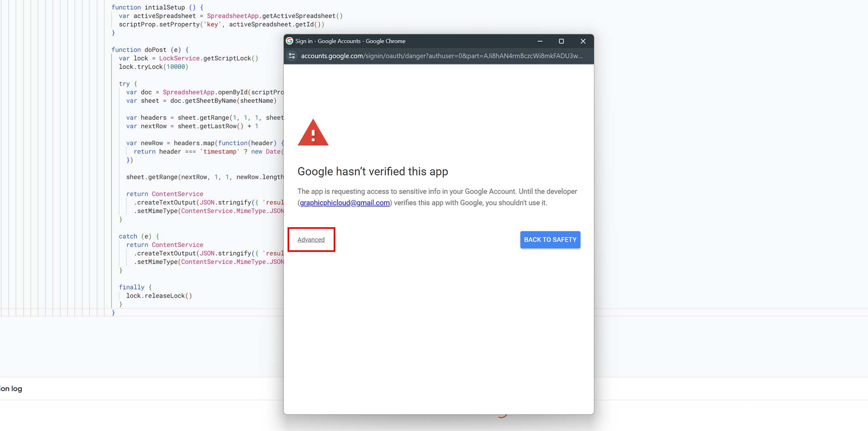Click the "scriptProp.setProperty('key'" code line
868x431 pixels.
click(222, 24)
